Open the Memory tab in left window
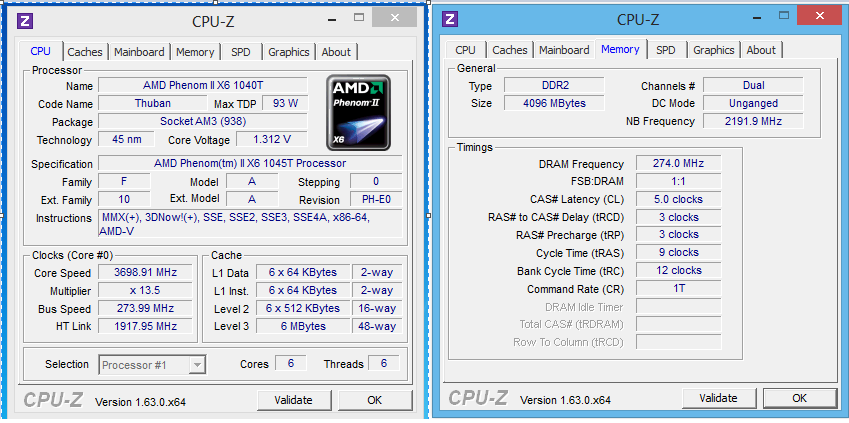This screenshot has width=849, height=423. 195,52
